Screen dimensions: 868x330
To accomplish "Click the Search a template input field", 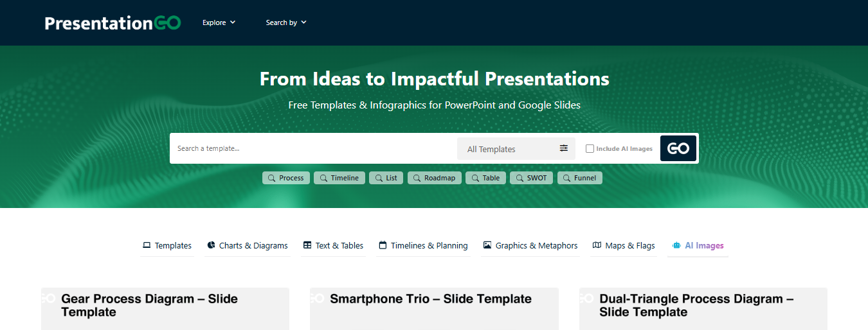I will click(314, 148).
